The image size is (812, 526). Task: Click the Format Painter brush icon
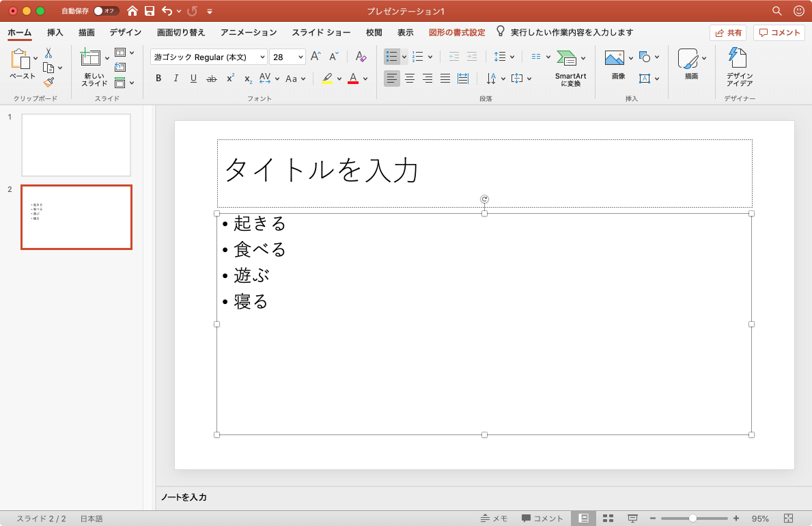pyautogui.click(x=48, y=82)
